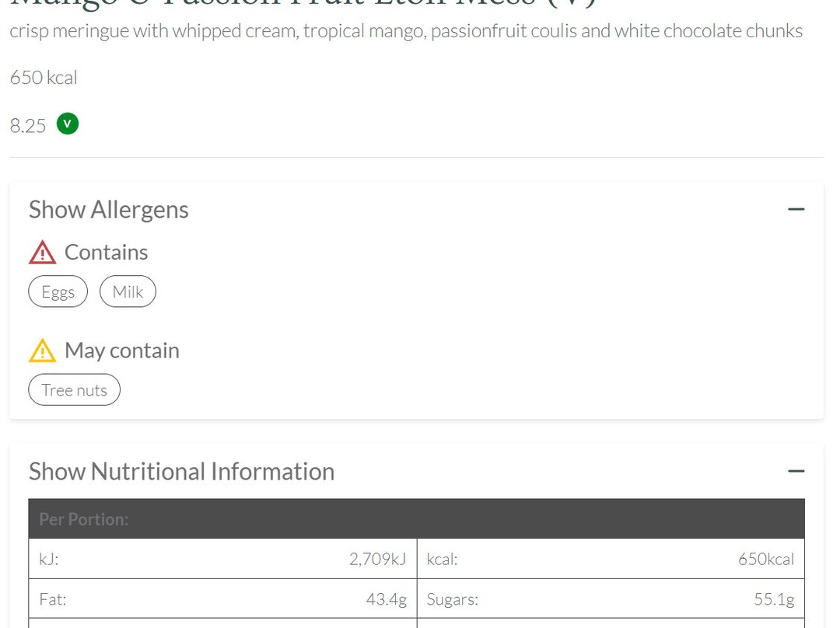Click the 55.1g sugars value

click(x=773, y=599)
